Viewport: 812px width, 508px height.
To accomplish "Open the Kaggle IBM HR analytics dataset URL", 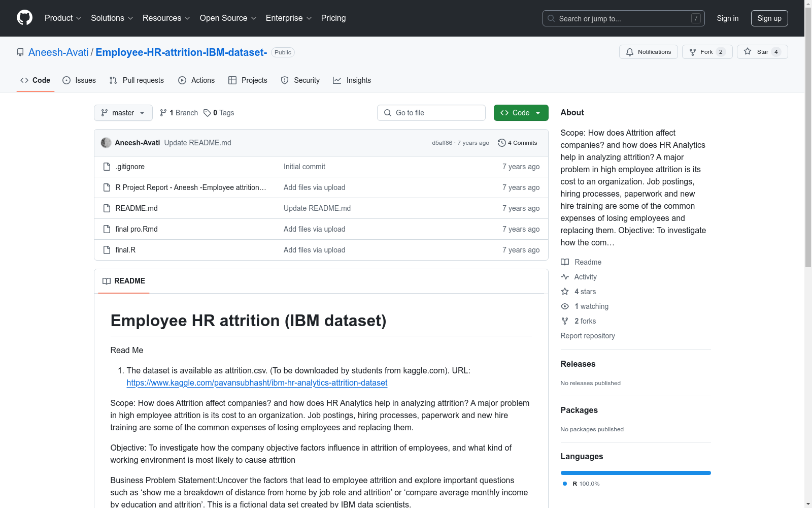I will coord(257,383).
